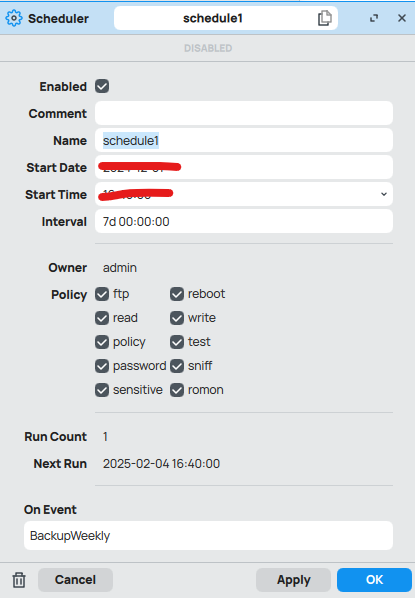Click the Cancel button
The image size is (415, 598).
tap(75, 580)
